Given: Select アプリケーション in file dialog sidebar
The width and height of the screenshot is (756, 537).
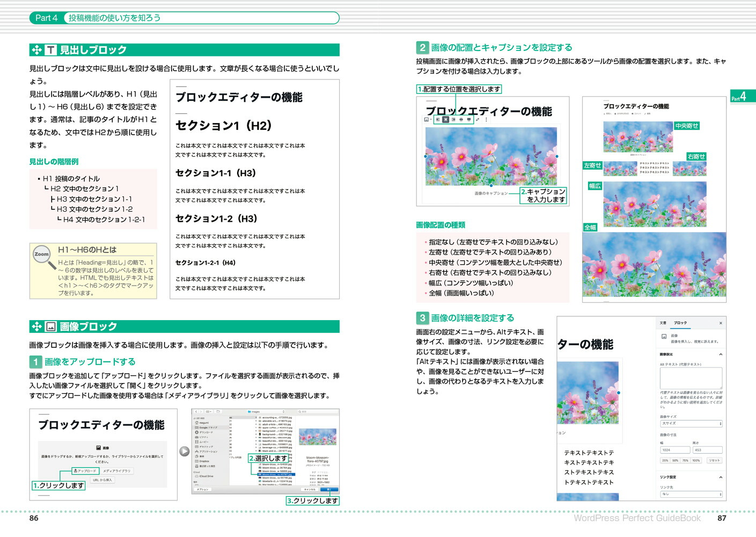Looking at the screenshot, I should pyautogui.click(x=206, y=452).
